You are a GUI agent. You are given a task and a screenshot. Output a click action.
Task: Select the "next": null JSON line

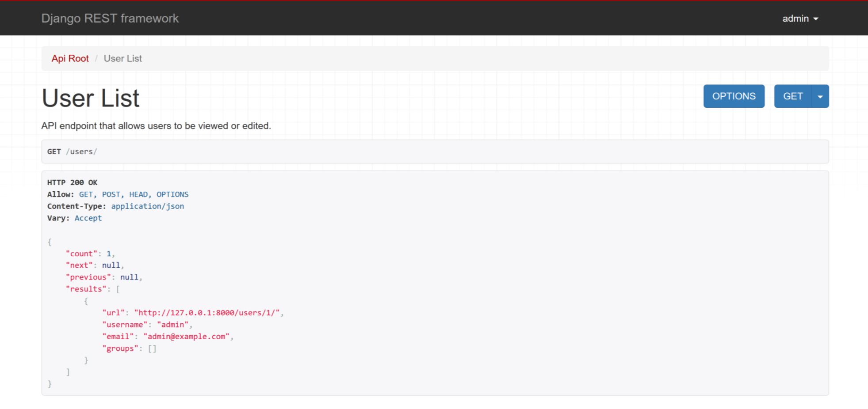coord(95,265)
